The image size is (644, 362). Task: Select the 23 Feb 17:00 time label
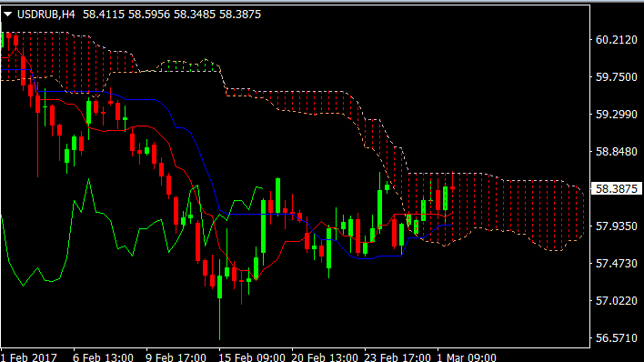[x=397, y=357]
